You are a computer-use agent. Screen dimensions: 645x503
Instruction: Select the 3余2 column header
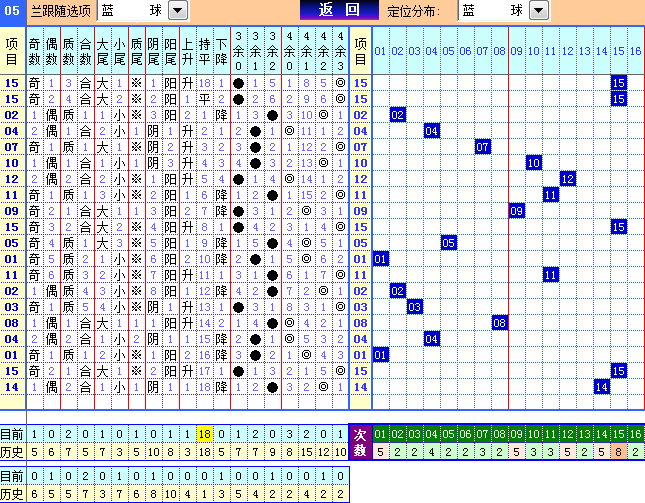(273, 51)
